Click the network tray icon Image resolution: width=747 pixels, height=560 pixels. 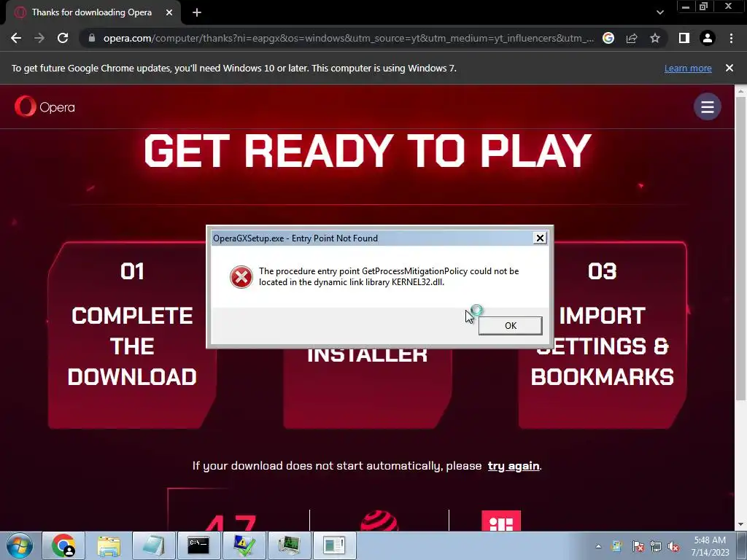click(x=656, y=546)
